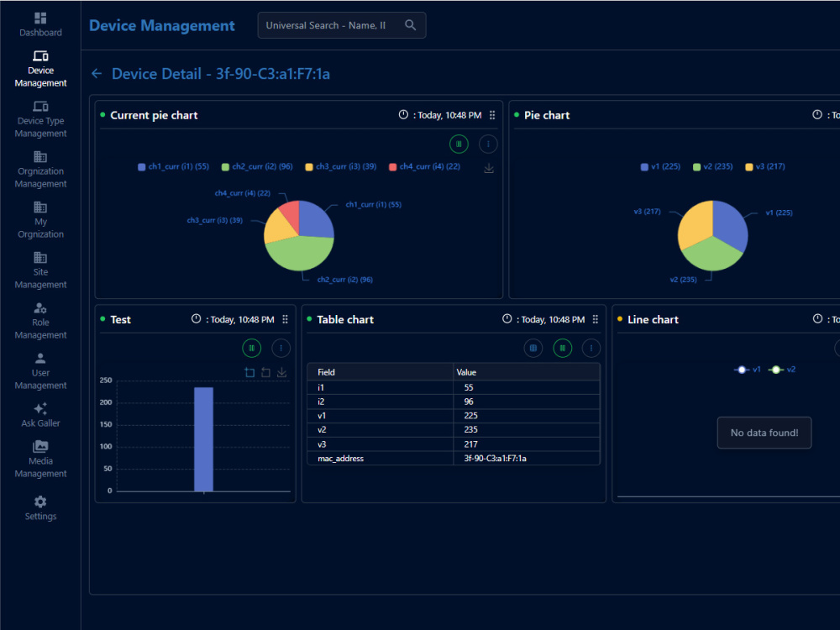Toggle ch2_curr (i2) legend entry
The width and height of the screenshot is (840, 630).
pyautogui.click(x=257, y=166)
